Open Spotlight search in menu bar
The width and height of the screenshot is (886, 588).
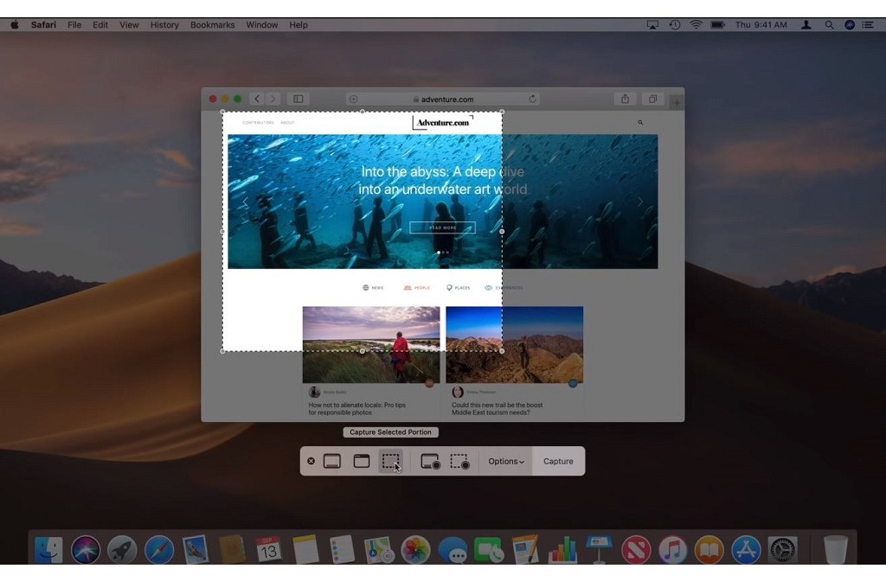pos(829,25)
